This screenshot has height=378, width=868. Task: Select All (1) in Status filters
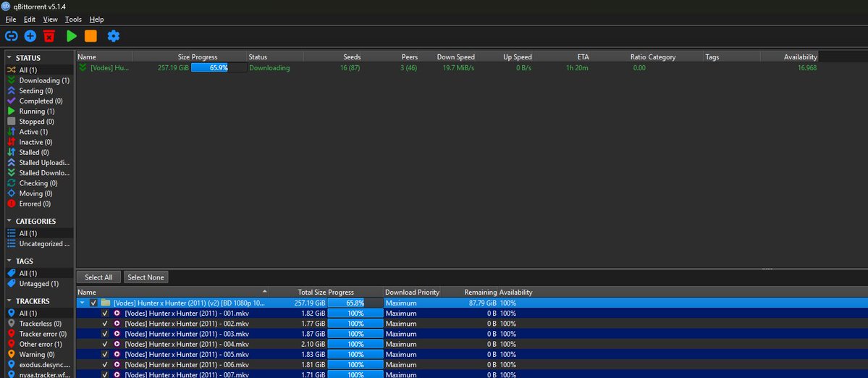(x=38, y=70)
